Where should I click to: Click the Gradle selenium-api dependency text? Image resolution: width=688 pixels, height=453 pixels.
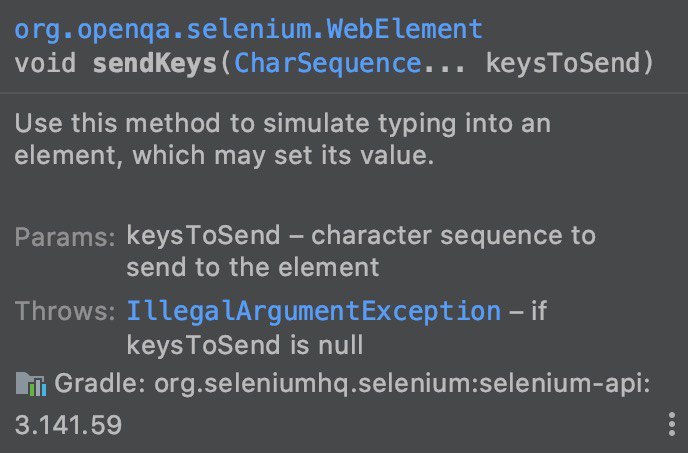pyautogui.click(x=352, y=384)
